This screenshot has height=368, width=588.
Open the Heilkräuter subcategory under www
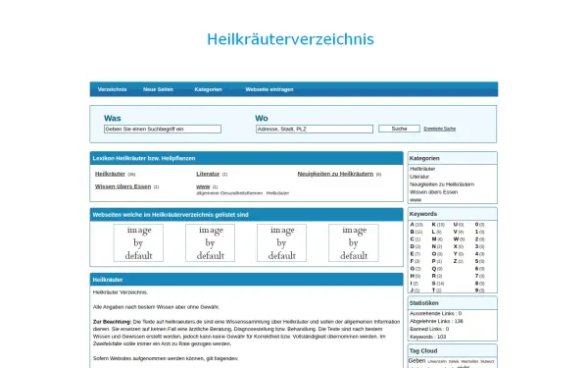(x=277, y=193)
